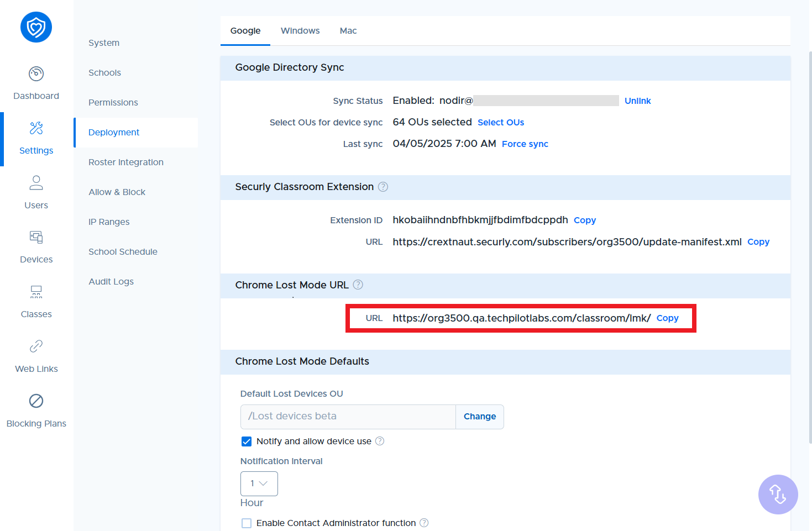Click the Chrome Lost Mode Defaults heading
Image resolution: width=812 pixels, height=531 pixels.
point(302,361)
